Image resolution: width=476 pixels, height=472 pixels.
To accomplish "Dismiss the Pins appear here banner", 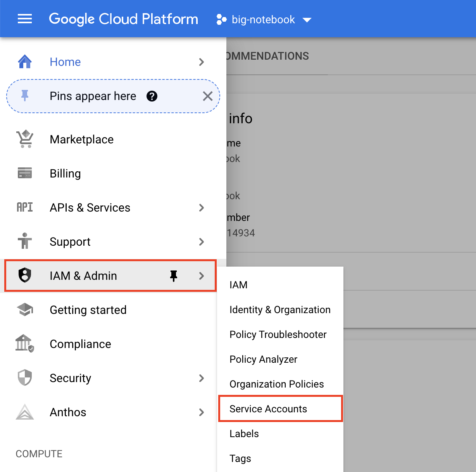I will (208, 96).
